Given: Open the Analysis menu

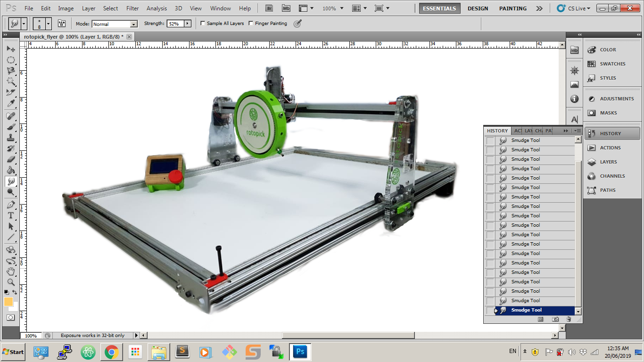Looking at the screenshot, I should tap(157, 8).
